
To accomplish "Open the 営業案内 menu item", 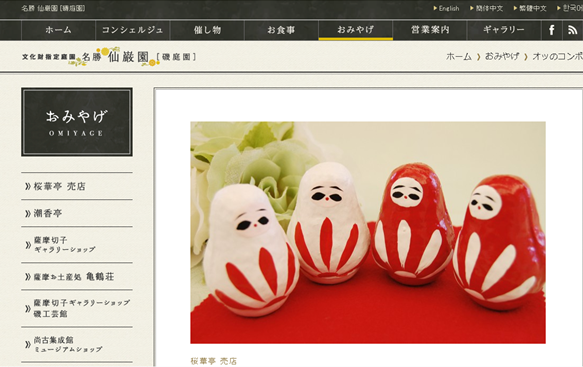I will click(430, 30).
